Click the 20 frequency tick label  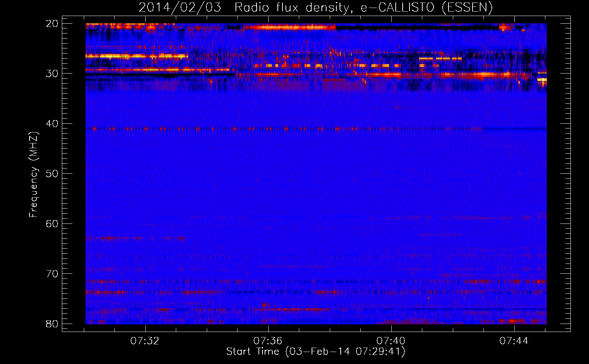click(x=52, y=24)
